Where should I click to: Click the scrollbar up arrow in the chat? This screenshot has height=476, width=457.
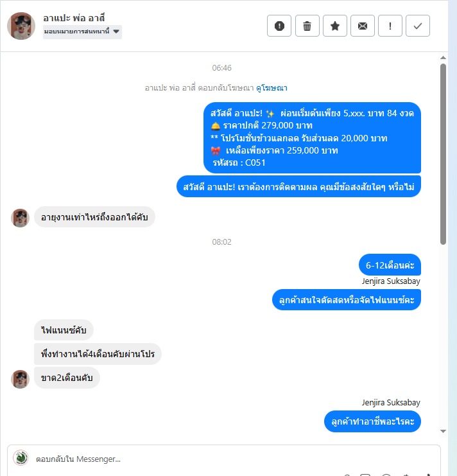(443, 58)
